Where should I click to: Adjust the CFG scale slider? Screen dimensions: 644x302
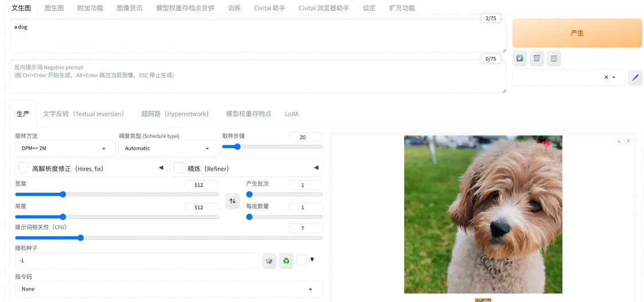[x=169, y=238]
